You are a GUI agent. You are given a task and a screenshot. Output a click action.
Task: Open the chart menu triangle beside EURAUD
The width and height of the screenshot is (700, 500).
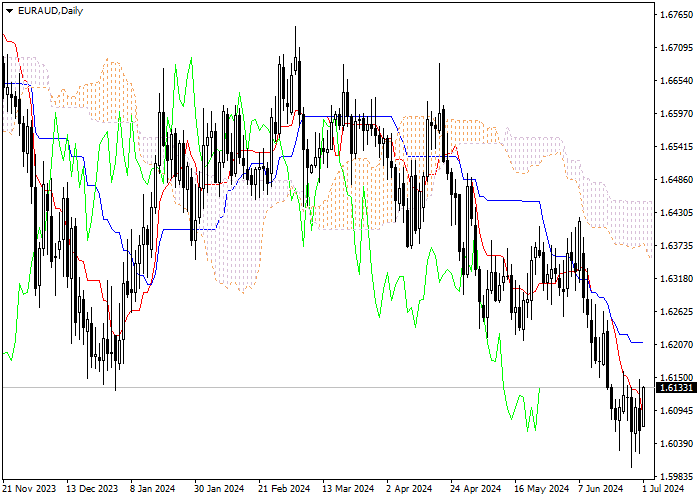[9, 11]
